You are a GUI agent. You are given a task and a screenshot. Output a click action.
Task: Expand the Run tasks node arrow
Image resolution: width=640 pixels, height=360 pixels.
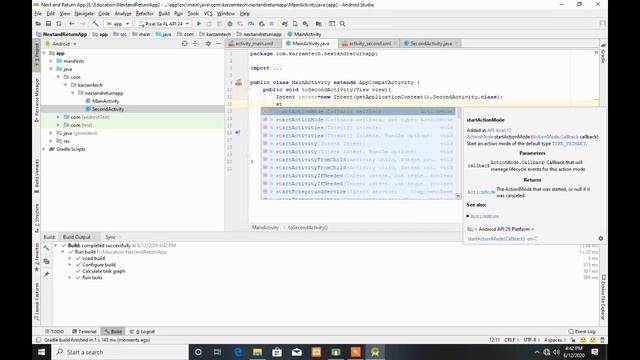70,278
